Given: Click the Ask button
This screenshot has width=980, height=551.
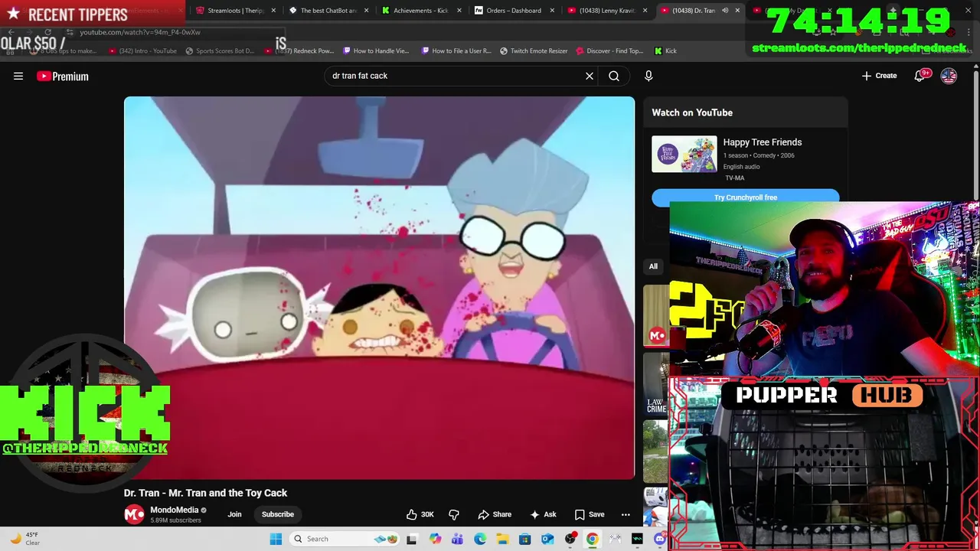Looking at the screenshot, I should tap(543, 514).
